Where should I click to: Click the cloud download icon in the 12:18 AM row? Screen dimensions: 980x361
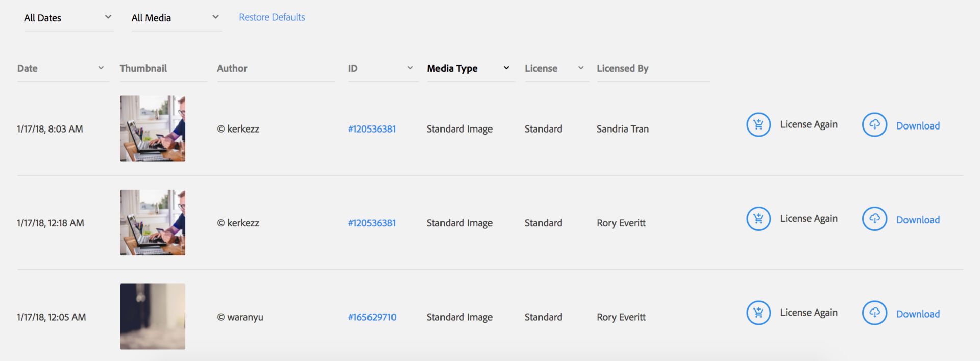pos(874,219)
